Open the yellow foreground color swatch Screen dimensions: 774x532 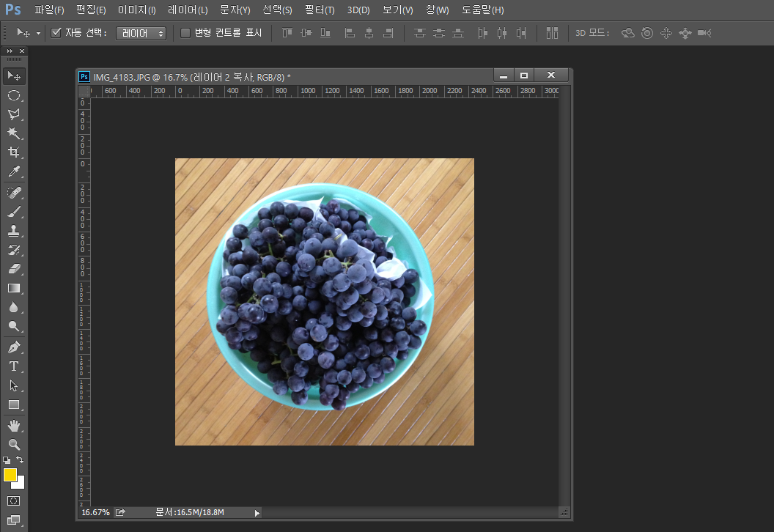click(x=10, y=475)
